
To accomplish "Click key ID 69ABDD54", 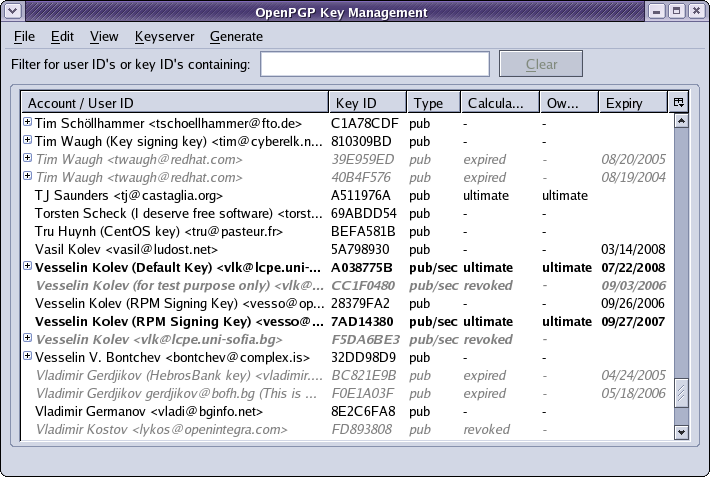I will [x=364, y=213].
